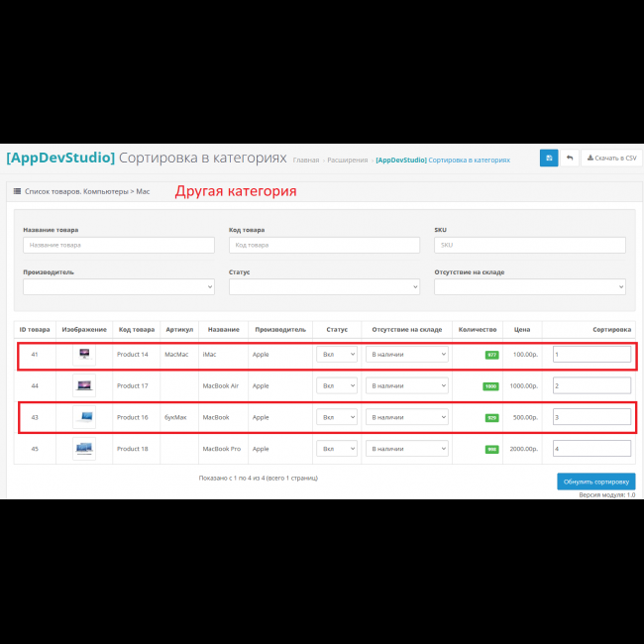Open stock status dropdown for MacBook Pro

pyautogui.click(x=407, y=449)
